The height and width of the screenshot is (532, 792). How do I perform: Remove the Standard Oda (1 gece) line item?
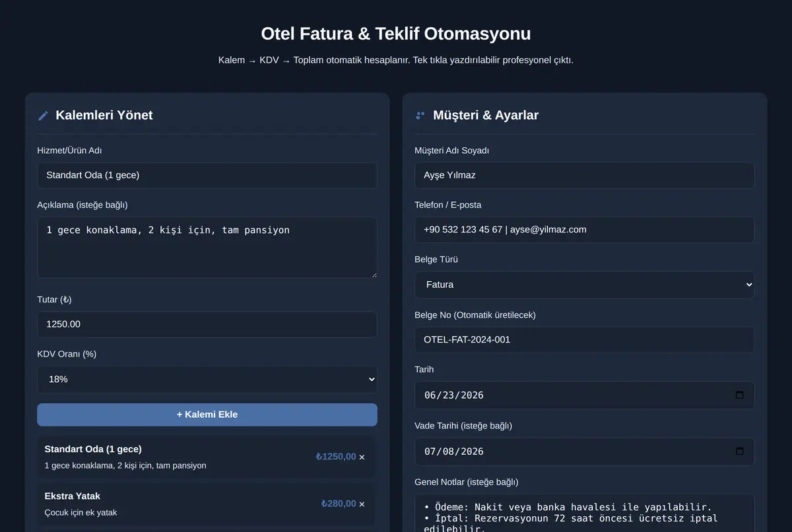[362, 457]
